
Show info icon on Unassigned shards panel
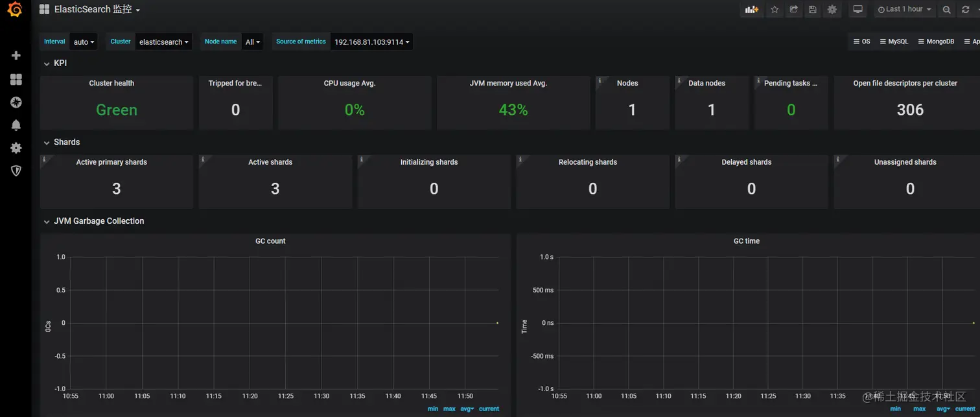coord(838,159)
